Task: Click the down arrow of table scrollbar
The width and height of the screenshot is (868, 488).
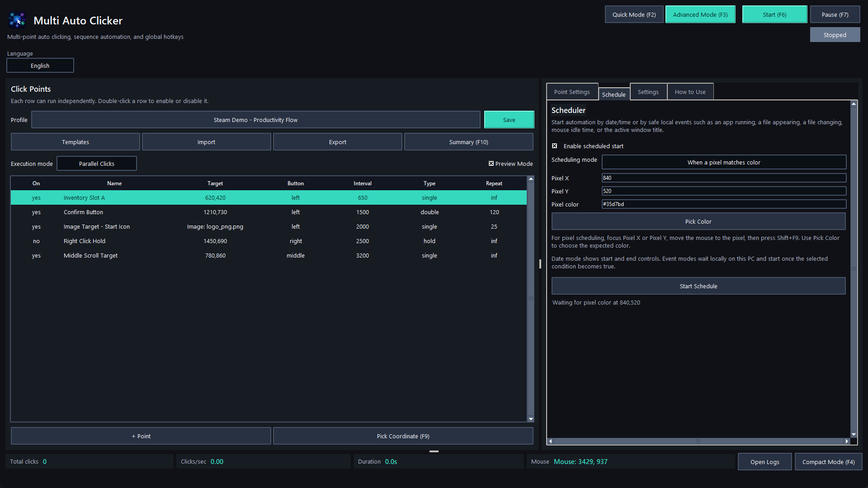Action: (531, 419)
